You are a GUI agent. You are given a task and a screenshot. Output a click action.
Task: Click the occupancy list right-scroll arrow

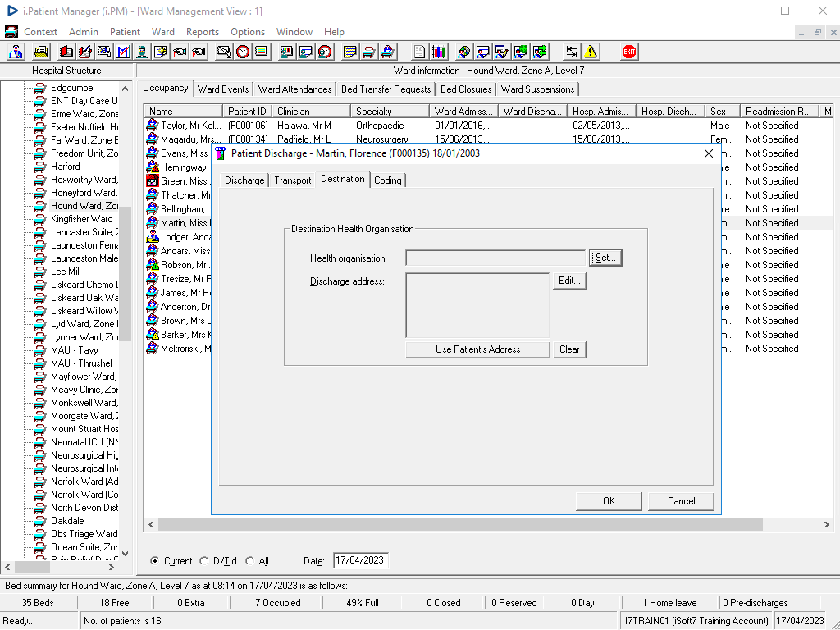(827, 524)
